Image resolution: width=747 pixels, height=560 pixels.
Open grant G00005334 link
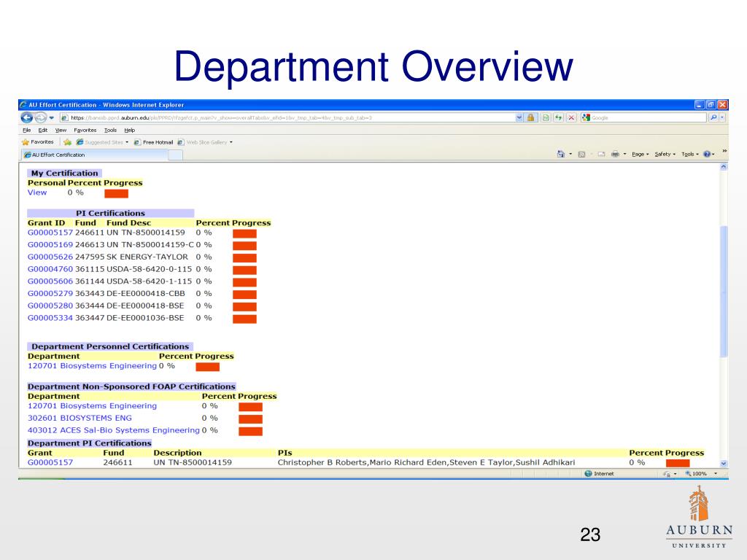pyautogui.click(x=50, y=318)
